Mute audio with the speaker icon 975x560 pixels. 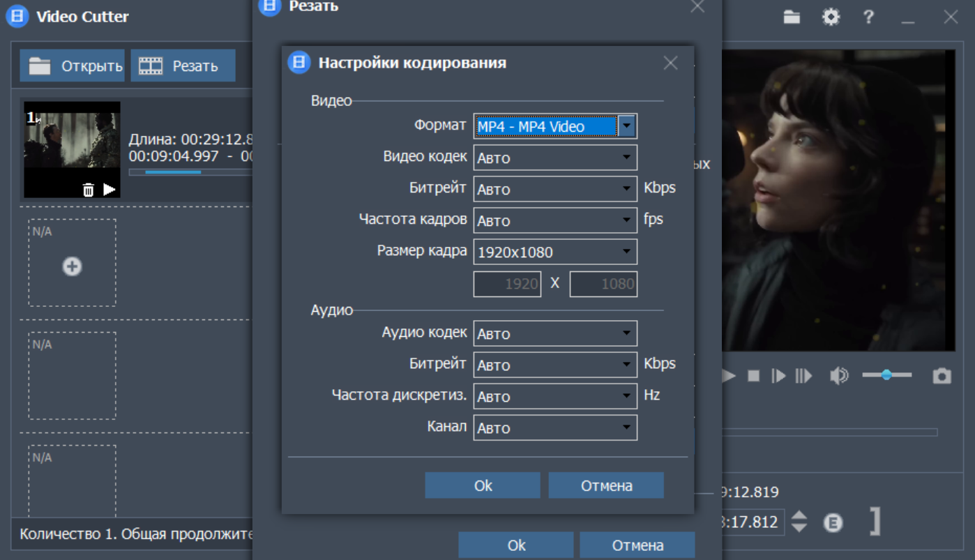[x=838, y=377]
